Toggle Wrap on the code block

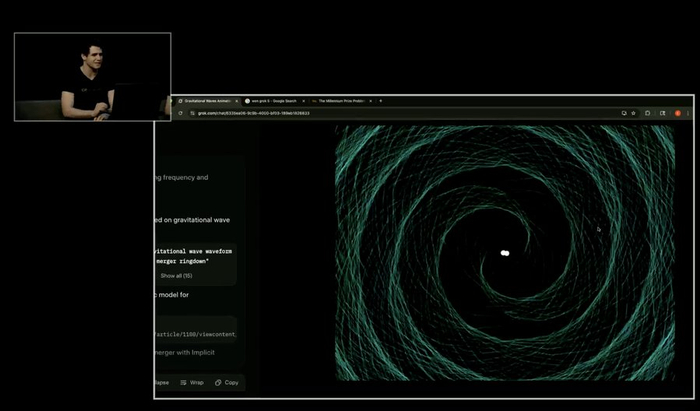(192, 382)
